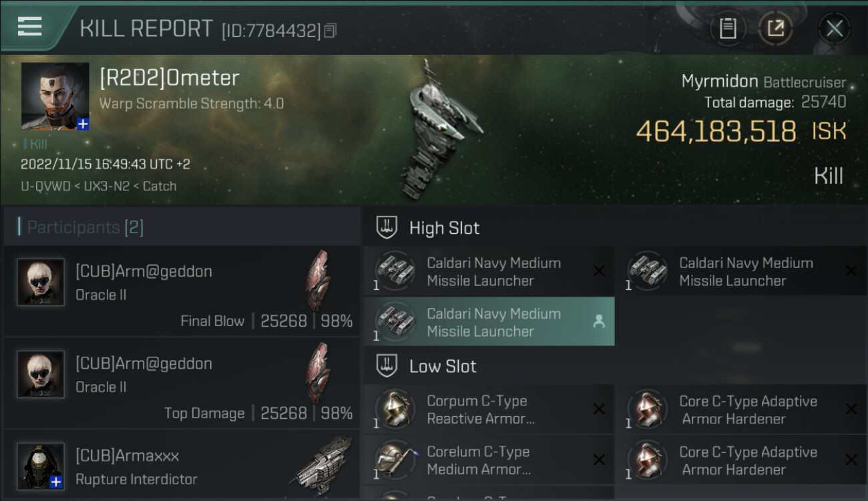This screenshot has width=868, height=501.
Task: Click person icon on highlighted missile launcher
Action: click(599, 322)
